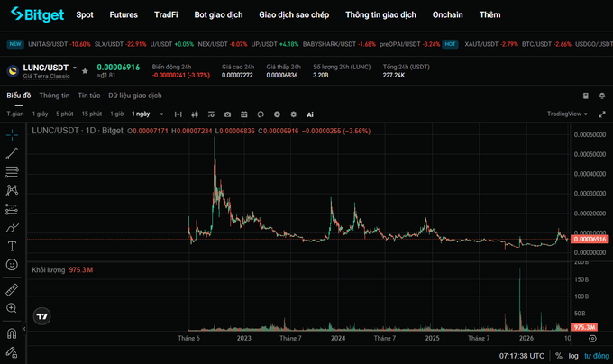Switch to Tin tức tab
613x364 pixels.
[88, 96]
